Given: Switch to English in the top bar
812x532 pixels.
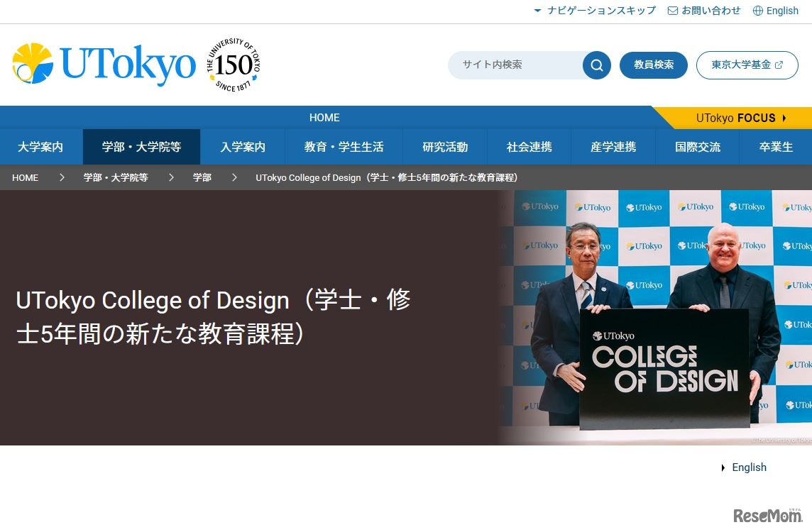Looking at the screenshot, I should [782, 11].
